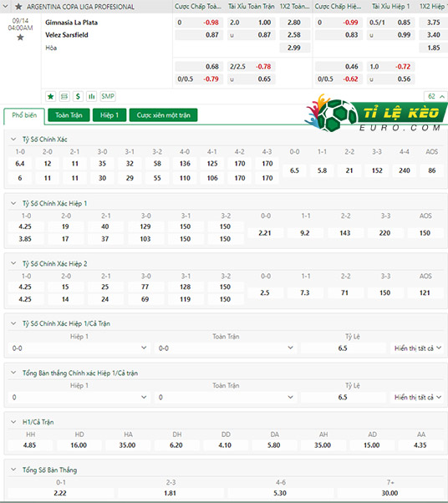Star the Gimnasia vs Velez match

point(20,38)
